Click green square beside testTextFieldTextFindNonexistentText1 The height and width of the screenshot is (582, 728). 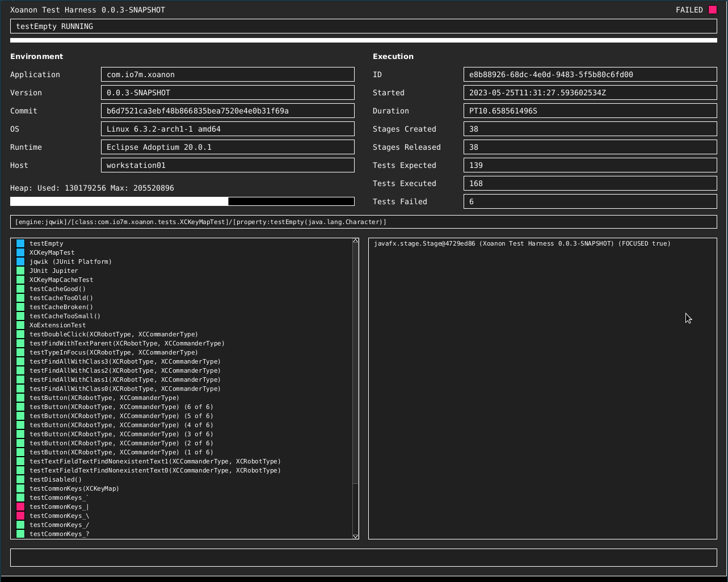[20, 461]
